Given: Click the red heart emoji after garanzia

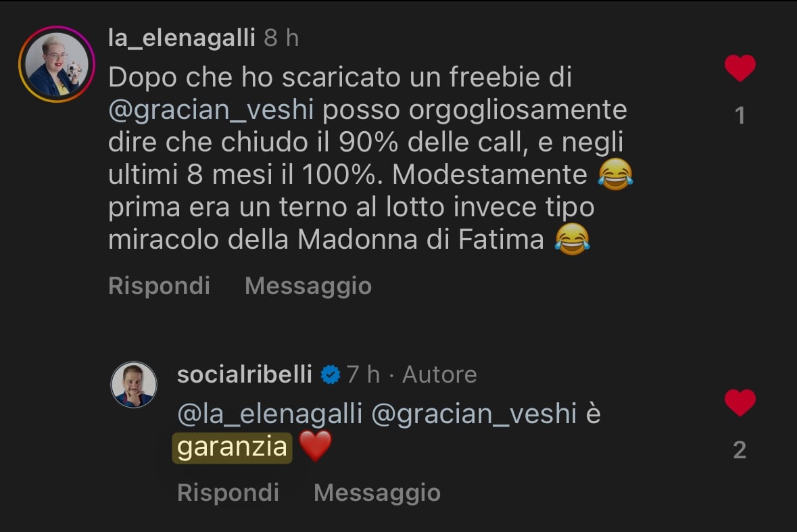Looking at the screenshot, I should click(315, 448).
